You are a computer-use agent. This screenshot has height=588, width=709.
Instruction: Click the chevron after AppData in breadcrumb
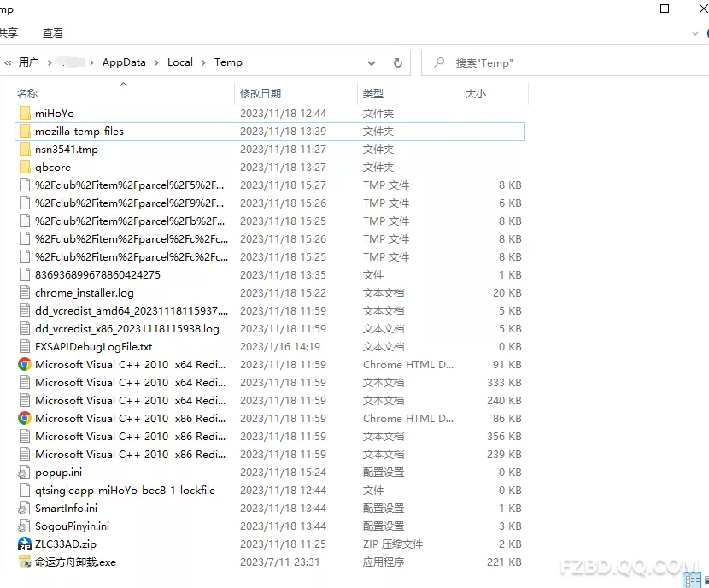[x=156, y=62]
